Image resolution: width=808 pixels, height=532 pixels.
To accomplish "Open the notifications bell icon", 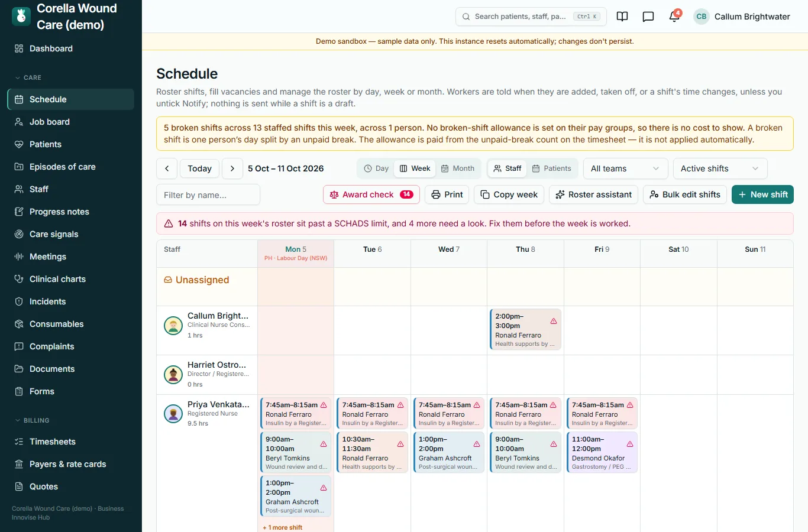I will click(674, 17).
